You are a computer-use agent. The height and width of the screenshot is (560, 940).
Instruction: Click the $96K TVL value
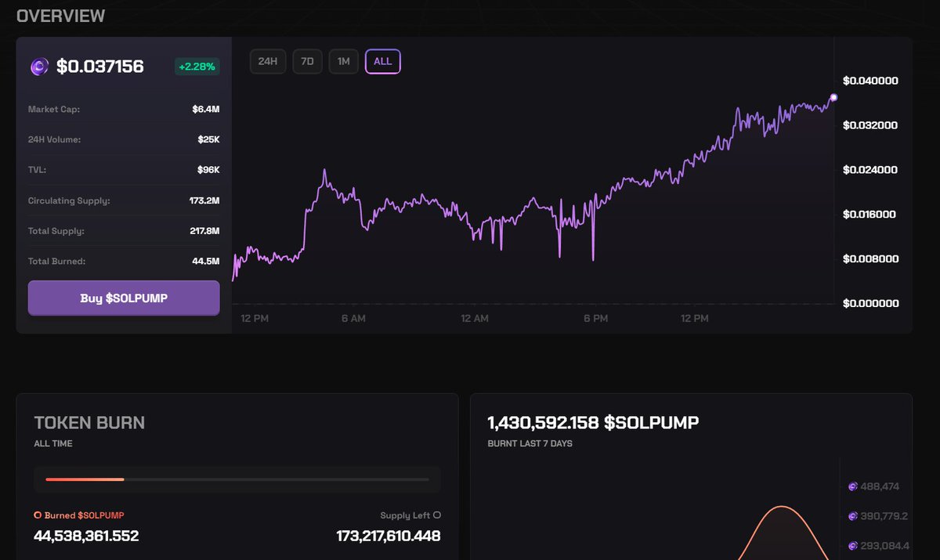click(x=209, y=170)
